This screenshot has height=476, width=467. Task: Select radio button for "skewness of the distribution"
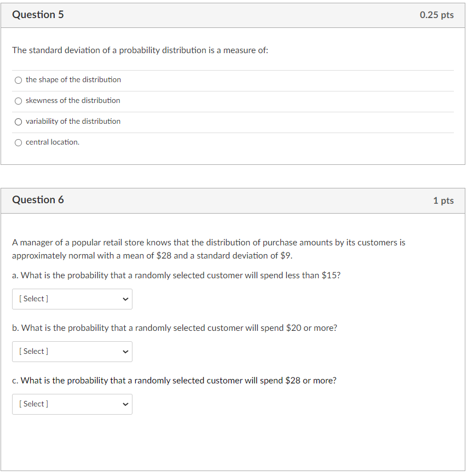[18, 101]
